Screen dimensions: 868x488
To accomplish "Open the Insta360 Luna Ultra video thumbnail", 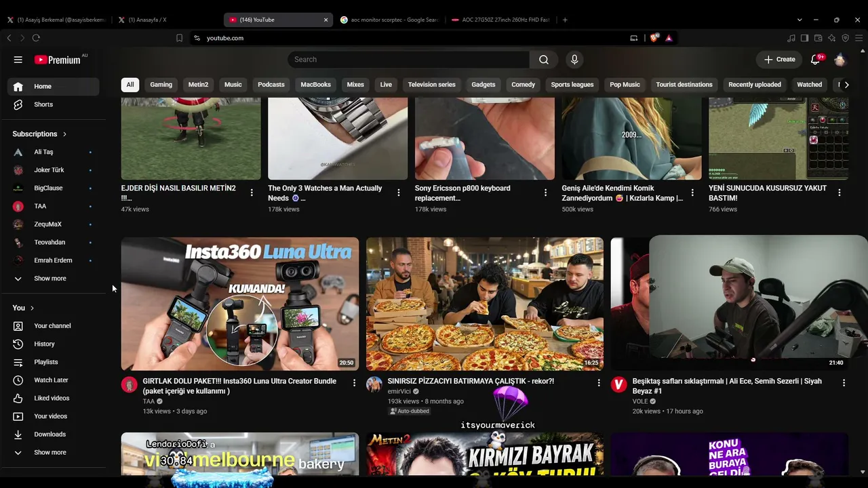I will [x=240, y=304].
